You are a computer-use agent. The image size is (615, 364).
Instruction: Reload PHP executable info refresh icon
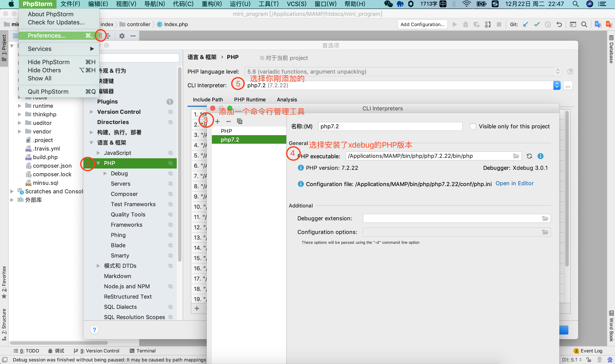click(x=529, y=156)
